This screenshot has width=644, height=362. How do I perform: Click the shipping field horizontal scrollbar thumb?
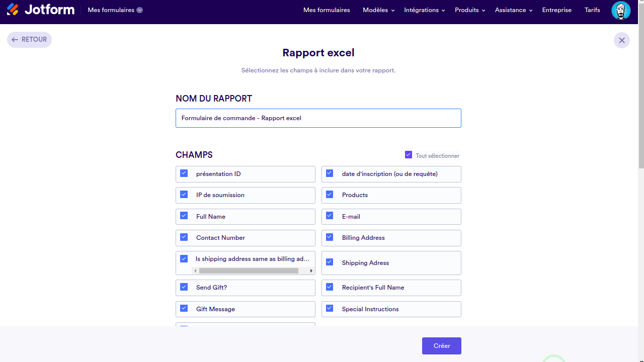tap(249, 270)
